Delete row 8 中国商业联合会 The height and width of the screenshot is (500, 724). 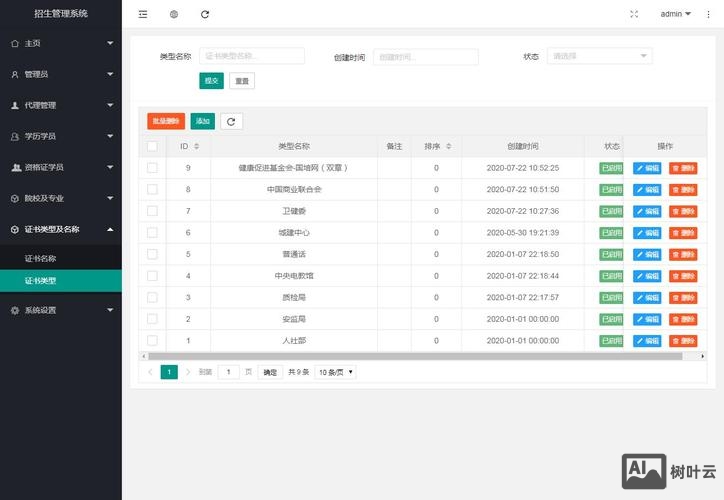click(x=683, y=190)
